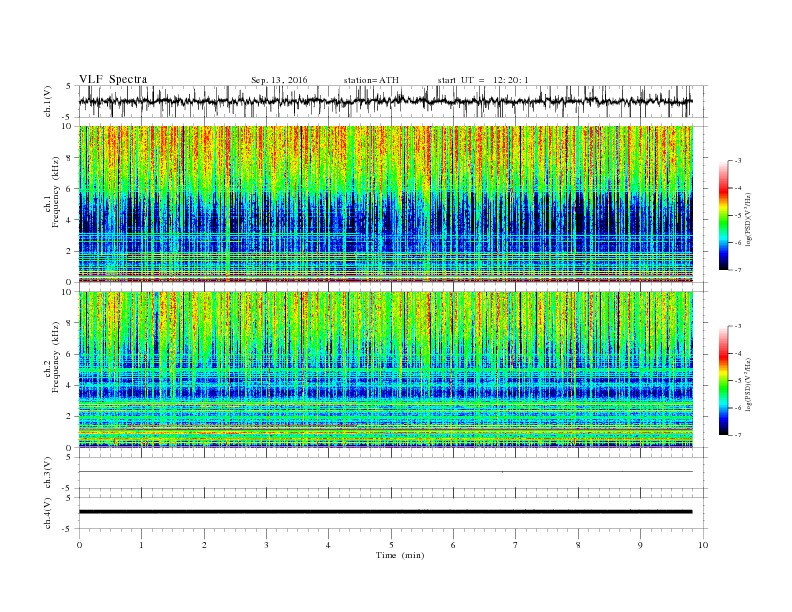792x612 pixels.
Task: Click the thick ch.4 voltage trace
Action: pyautogui.click(x=385, y=512)
